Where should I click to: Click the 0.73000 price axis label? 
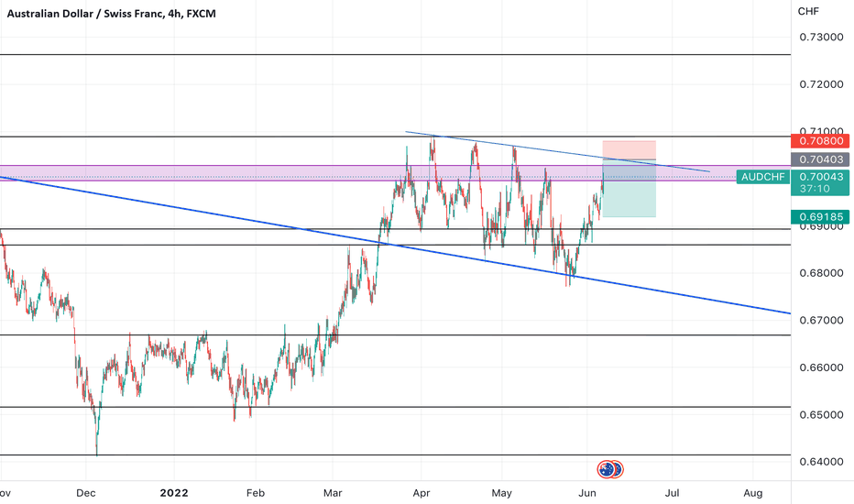tap(821, 37)
